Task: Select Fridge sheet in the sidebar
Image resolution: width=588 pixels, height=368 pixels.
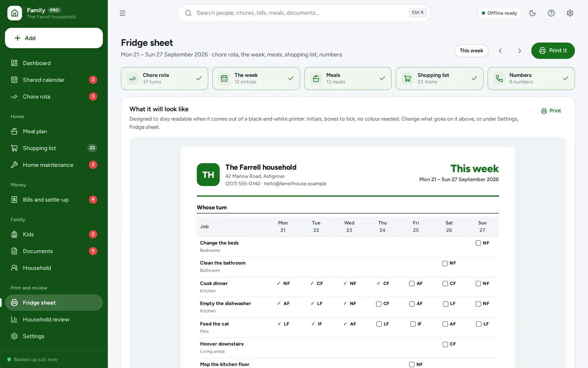Action: point(54,303)
